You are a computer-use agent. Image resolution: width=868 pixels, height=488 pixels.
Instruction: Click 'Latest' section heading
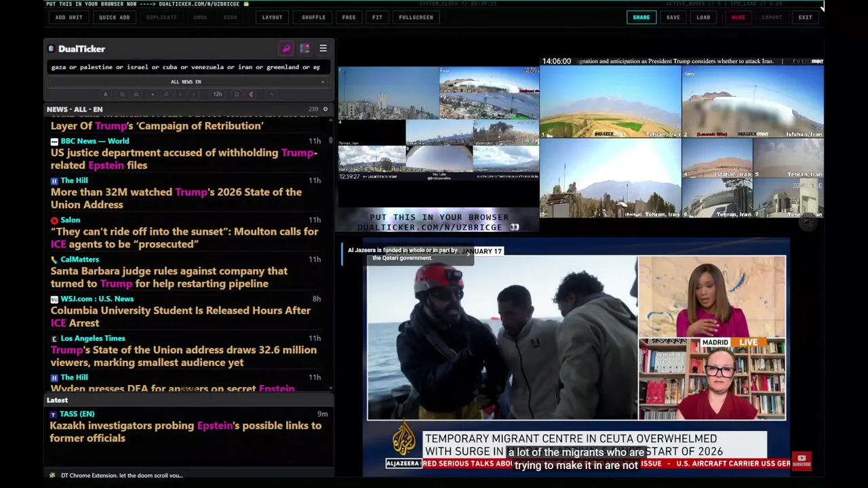pos(57,400)
